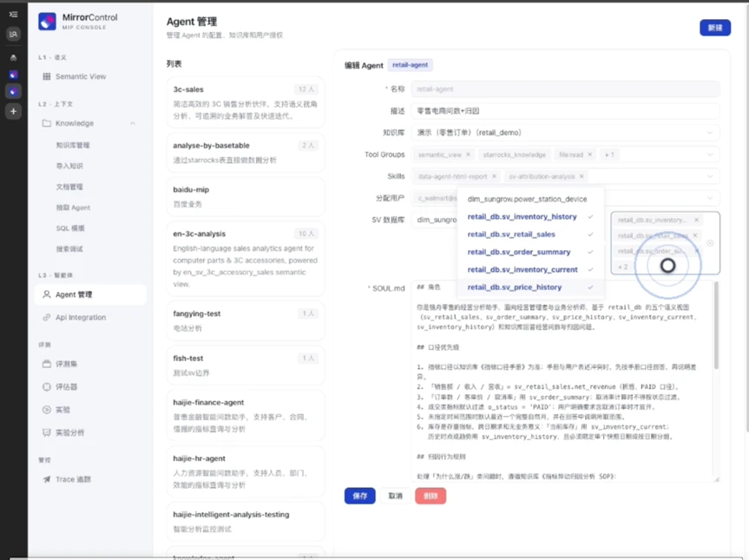749x560 pixels.
Task: Collapse the Knowledge menu chevron
Action: (133, 123)
